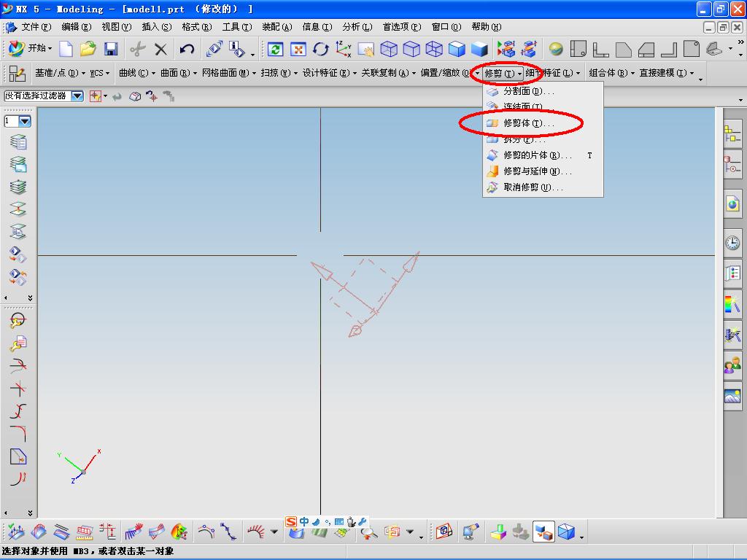Open the Assembly Navigator tab on right sidebar

tap(732, 134)
